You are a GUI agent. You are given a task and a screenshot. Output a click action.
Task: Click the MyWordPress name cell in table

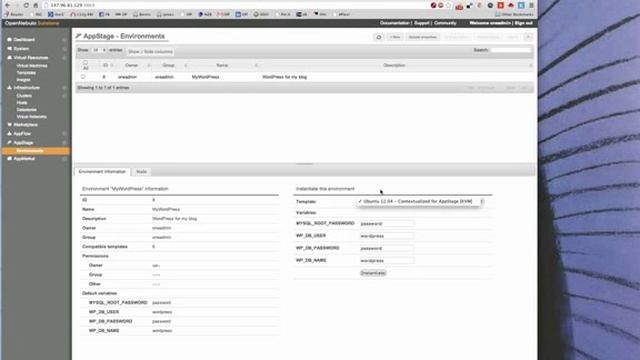click(206, 77)
